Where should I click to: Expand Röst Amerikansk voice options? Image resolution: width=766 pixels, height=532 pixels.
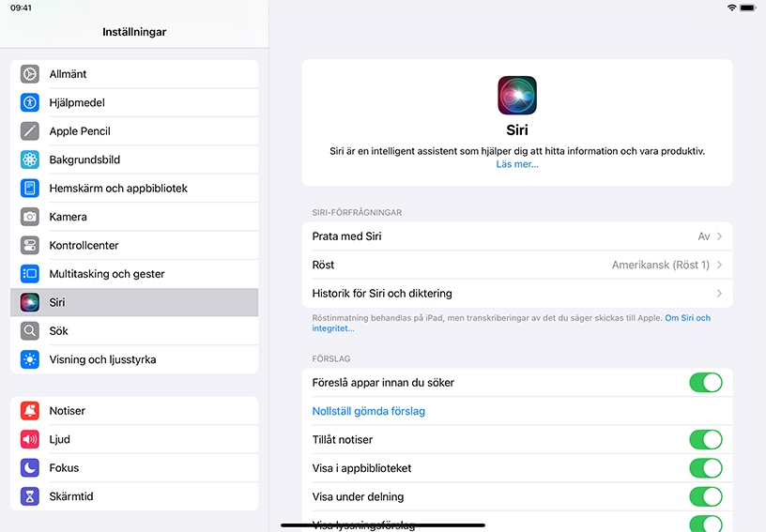point(517,265)
